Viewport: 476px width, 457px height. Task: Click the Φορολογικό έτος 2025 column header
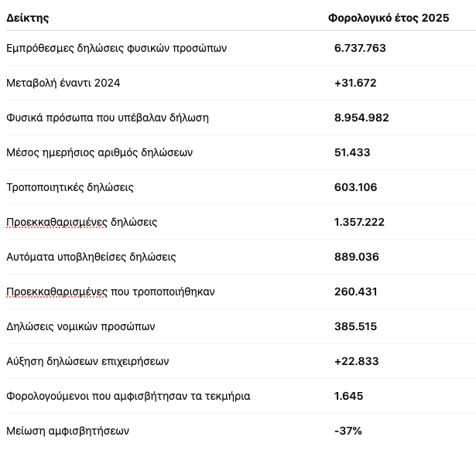389,18
